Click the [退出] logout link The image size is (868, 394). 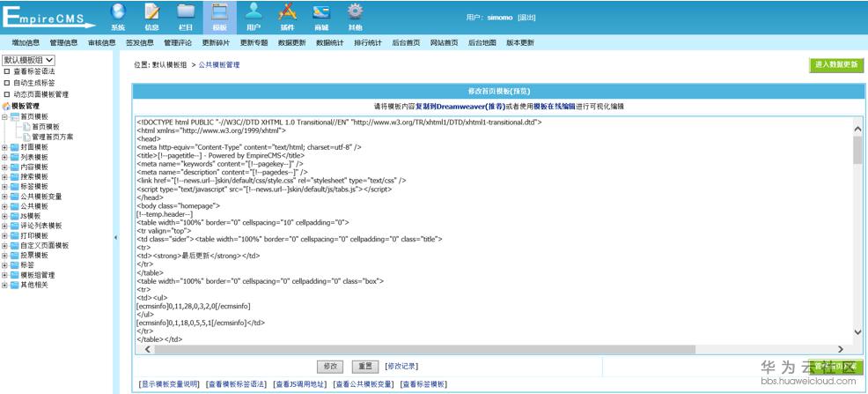coord(526,18)
